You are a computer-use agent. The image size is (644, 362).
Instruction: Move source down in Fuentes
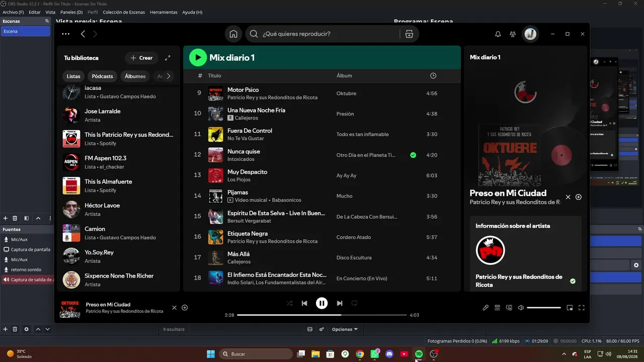pos(47,329)
